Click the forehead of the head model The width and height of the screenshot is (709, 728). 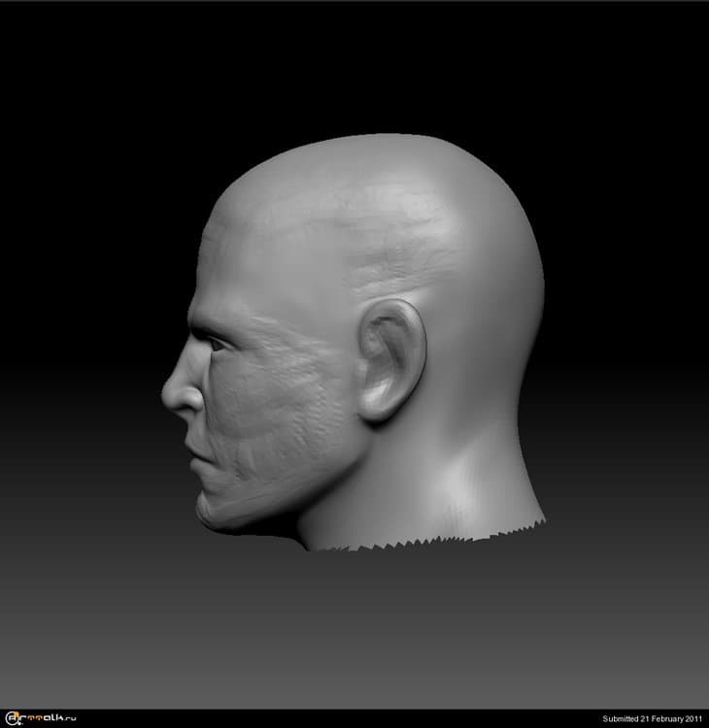click(219, 262)
